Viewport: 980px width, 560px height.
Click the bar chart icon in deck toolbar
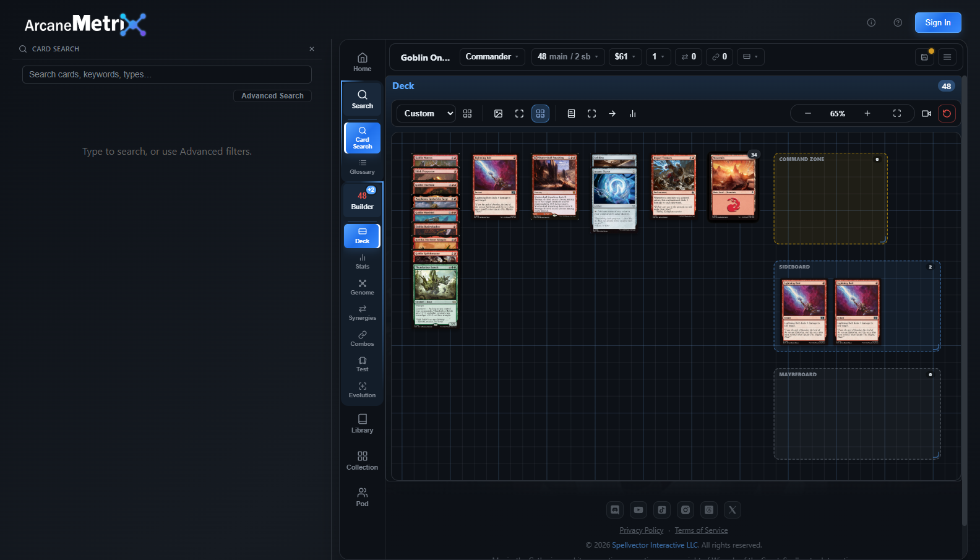(x=632, y=113)
